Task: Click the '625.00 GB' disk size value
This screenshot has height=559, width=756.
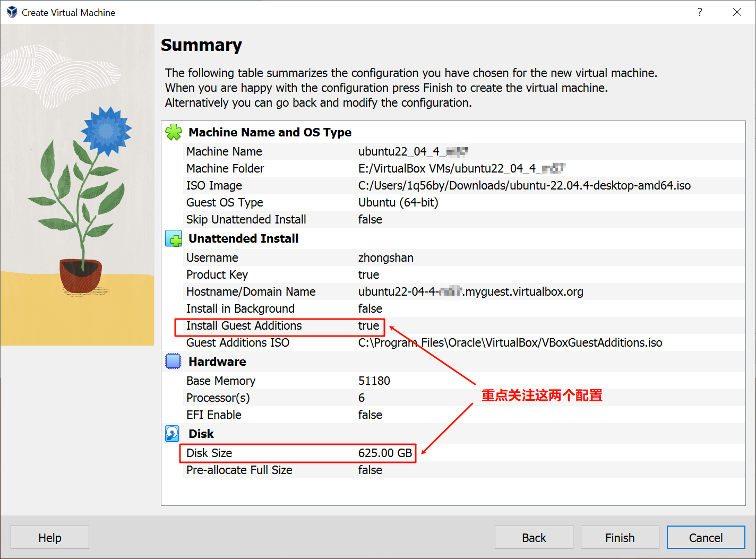Action: click(385, 453)
